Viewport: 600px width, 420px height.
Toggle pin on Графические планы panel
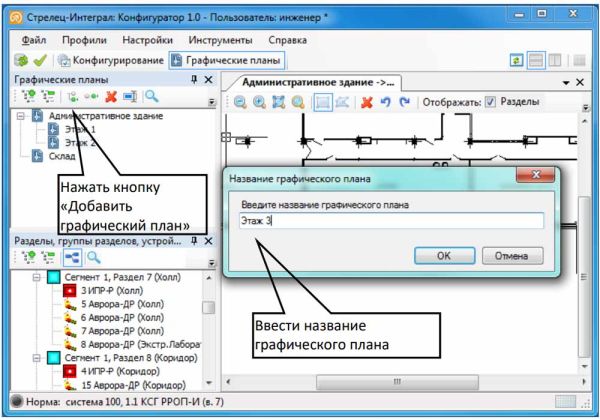(192, 79)
